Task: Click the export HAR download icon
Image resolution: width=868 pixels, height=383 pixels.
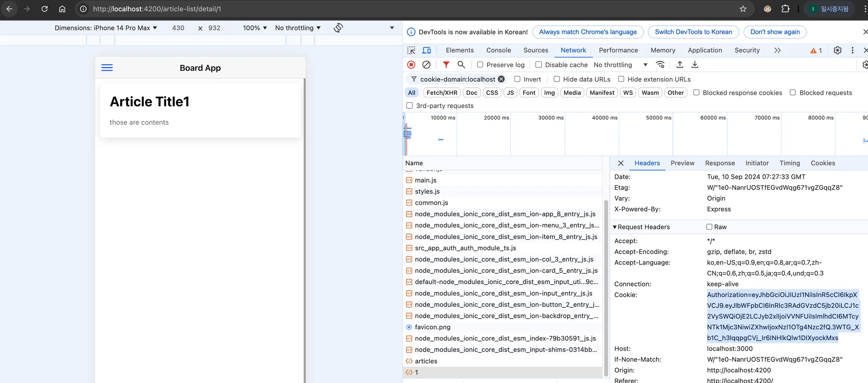Action: coord(695,65)
